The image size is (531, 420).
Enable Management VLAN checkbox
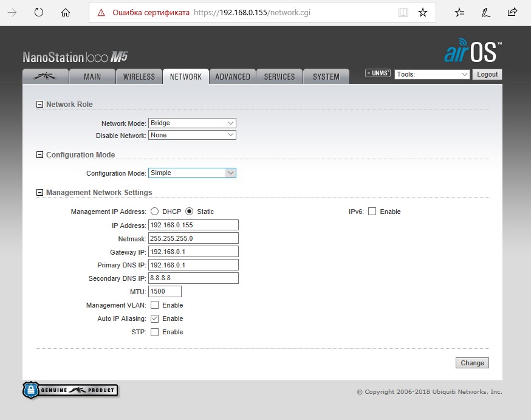coord(154,305)
